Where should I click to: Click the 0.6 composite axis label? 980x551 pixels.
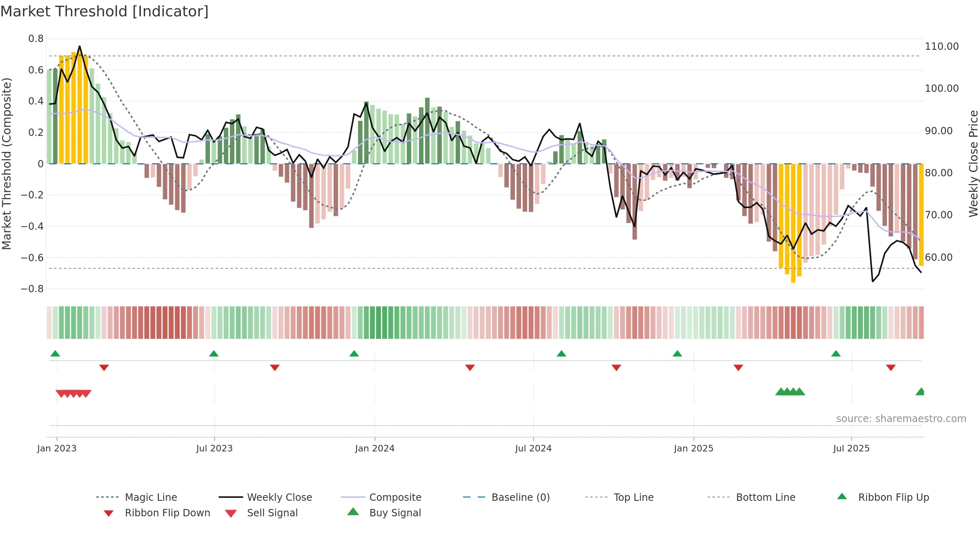(x=36, y=70)
